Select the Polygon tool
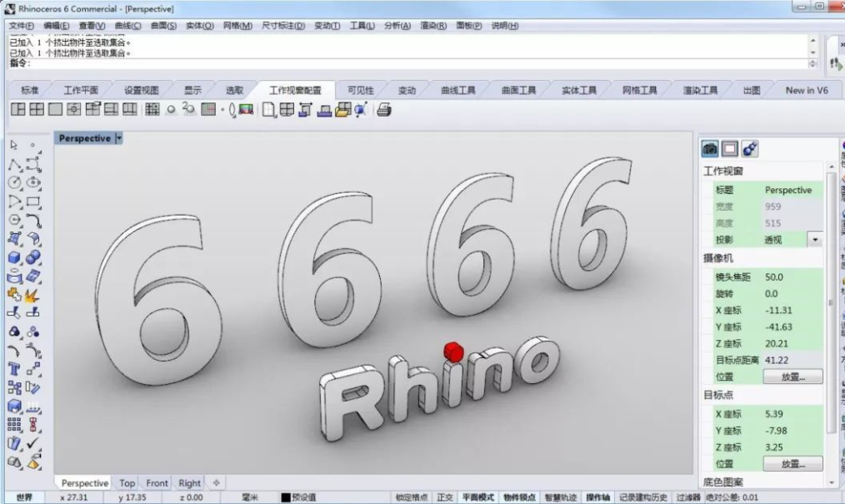 [x=14, y=220]
